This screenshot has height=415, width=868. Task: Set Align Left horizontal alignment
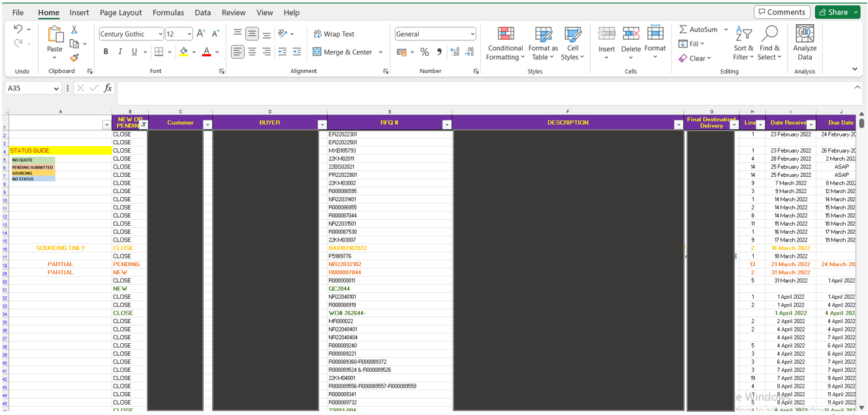238,52
